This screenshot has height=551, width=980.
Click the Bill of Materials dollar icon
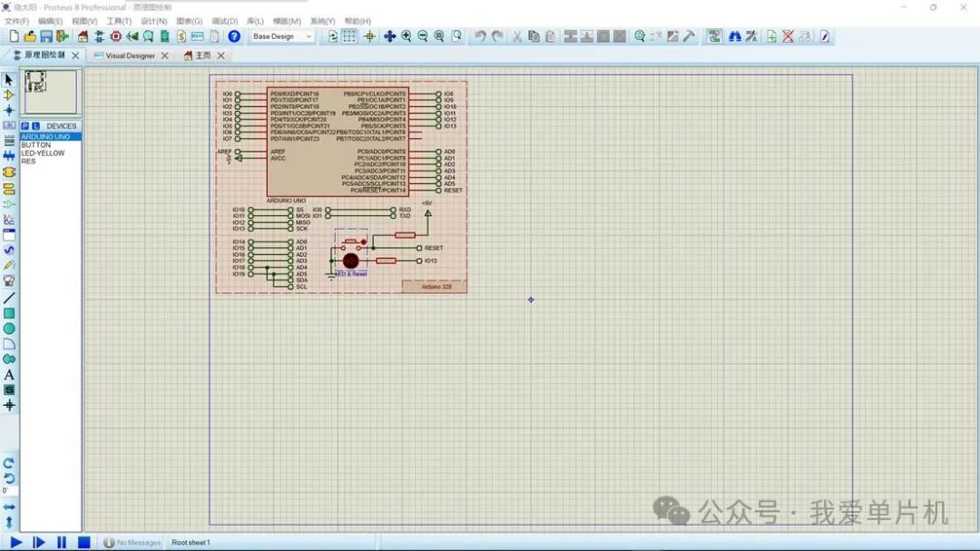click(181, 36)
